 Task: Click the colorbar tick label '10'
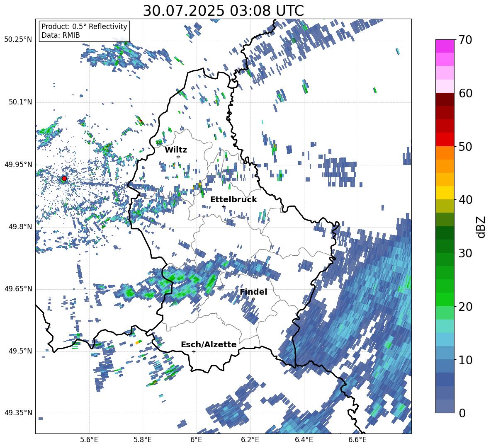pos(465,360)
